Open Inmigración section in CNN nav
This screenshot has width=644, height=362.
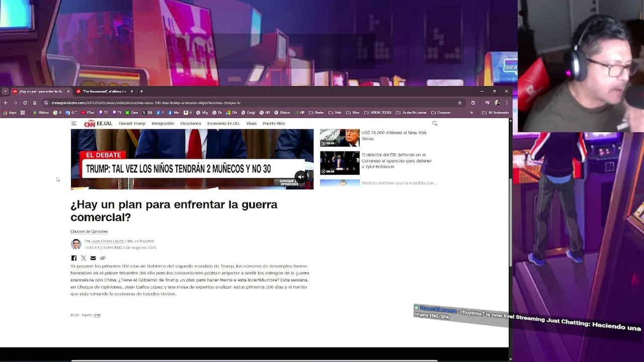(x=163, y=123)
